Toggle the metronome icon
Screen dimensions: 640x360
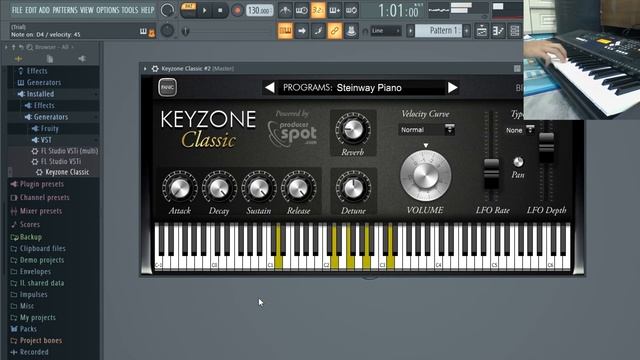(285, 11)
